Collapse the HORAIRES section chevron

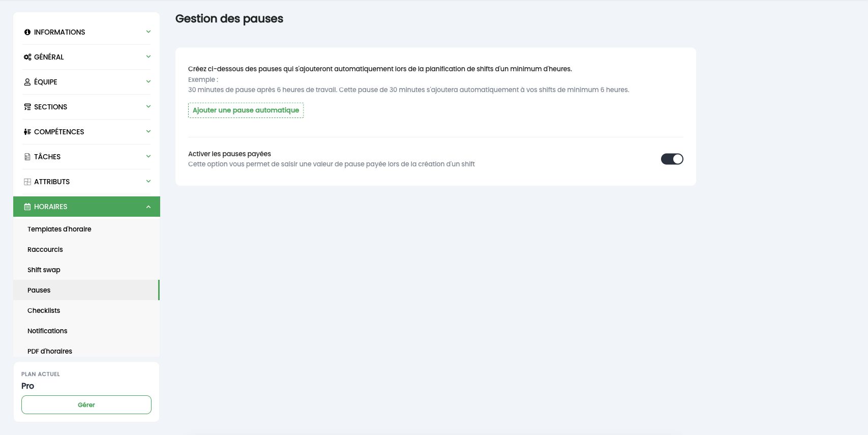148,207
